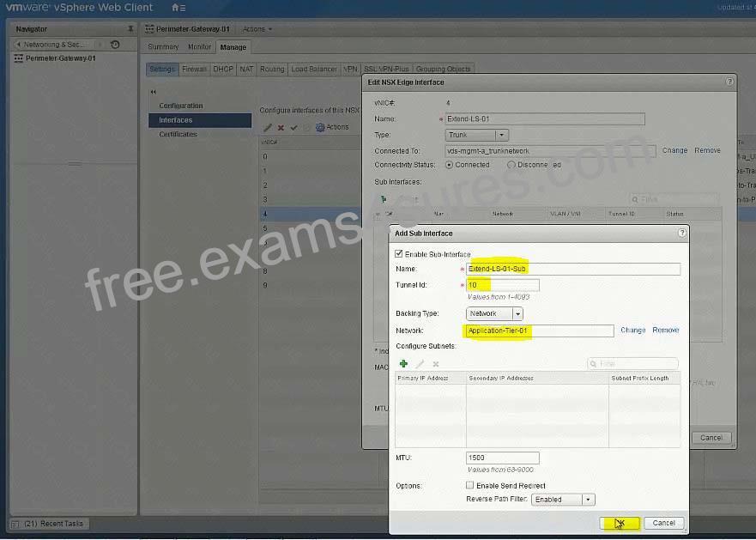Click the edit pencil icon under Configure Subnets

pyautogui.click(x=420, y=363)
